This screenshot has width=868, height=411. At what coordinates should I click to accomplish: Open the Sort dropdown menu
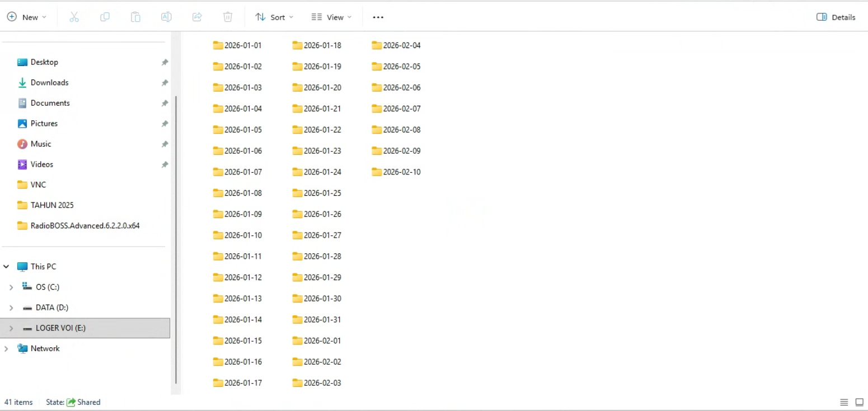(274, 17)
